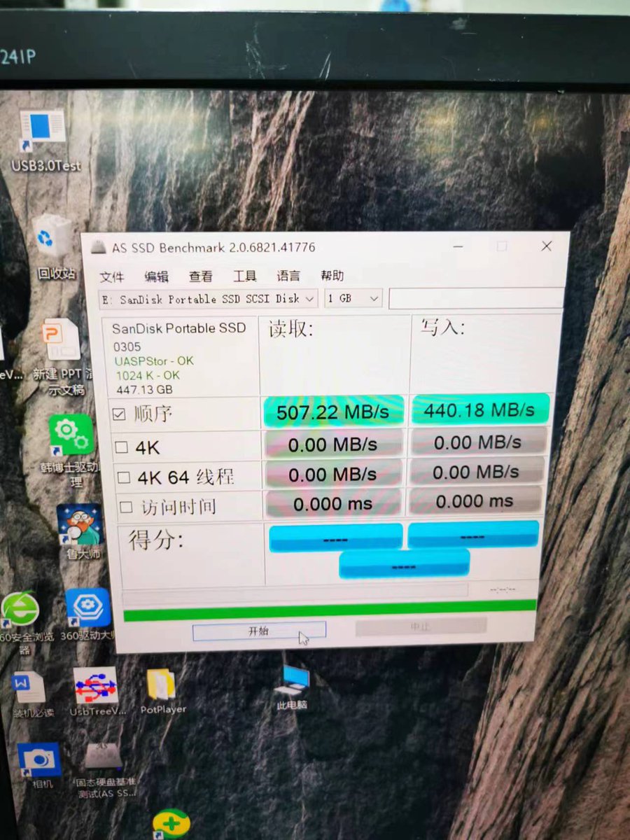Click the 得分 score label

pos(157,540)
